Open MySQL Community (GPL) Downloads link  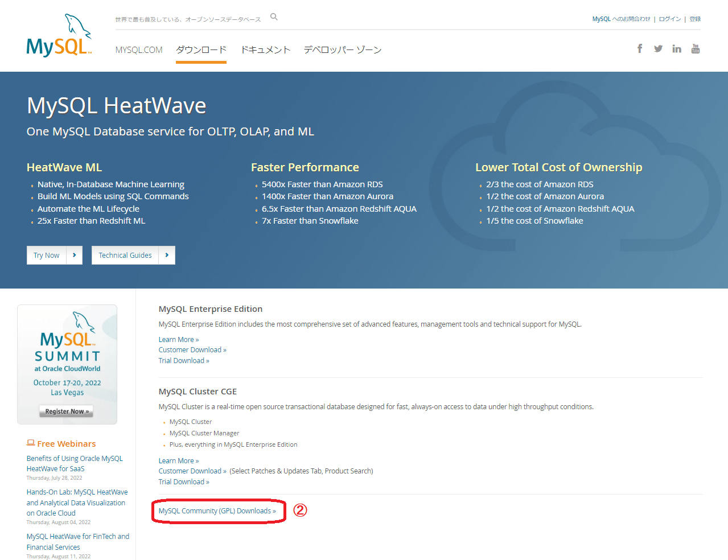coord(217,511)
